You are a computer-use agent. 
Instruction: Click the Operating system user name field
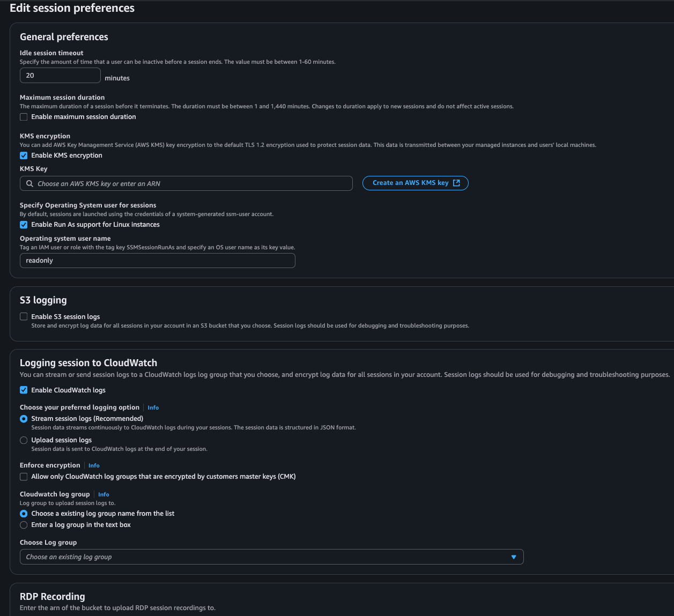pyautogui.click(x=157, y=261)
